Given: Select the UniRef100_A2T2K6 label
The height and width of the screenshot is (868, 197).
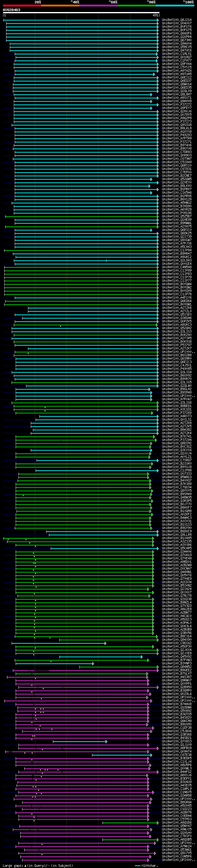Looking at the screenshot, I should point(177,308).
